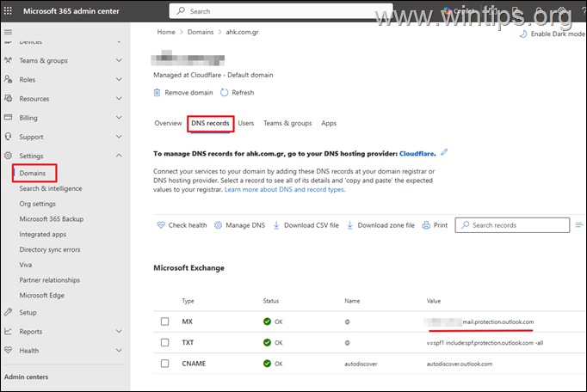Expand the Teams & groups chevron
This screenshot has width=587, height=392.
pyautogui.click(x=119, y=60)
